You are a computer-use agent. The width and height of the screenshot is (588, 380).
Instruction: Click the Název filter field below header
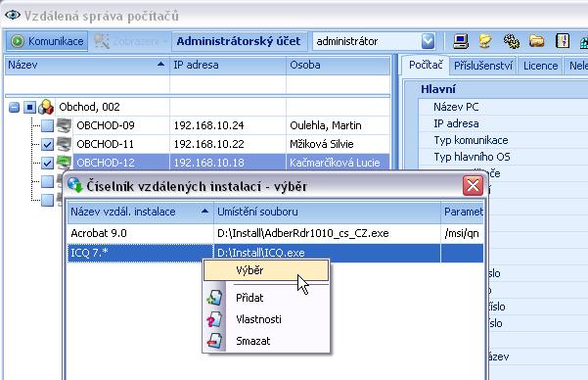click(x=87, y=85)
